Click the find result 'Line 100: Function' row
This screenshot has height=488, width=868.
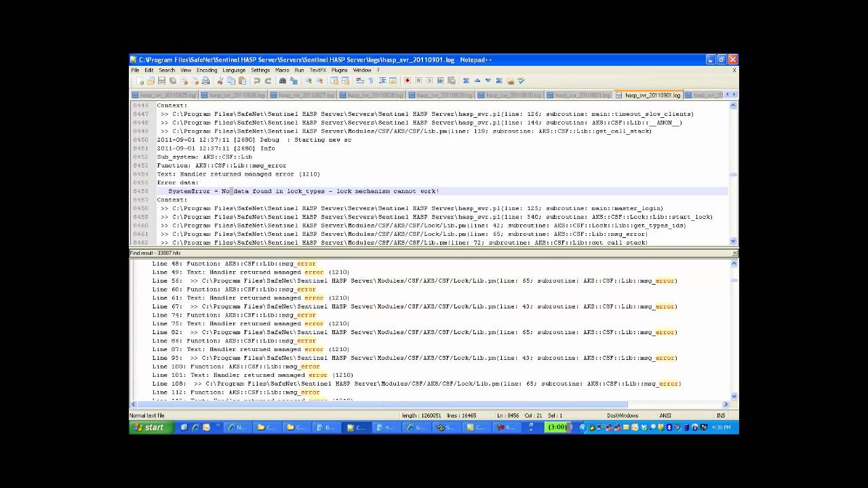click(x=236, y=367)
